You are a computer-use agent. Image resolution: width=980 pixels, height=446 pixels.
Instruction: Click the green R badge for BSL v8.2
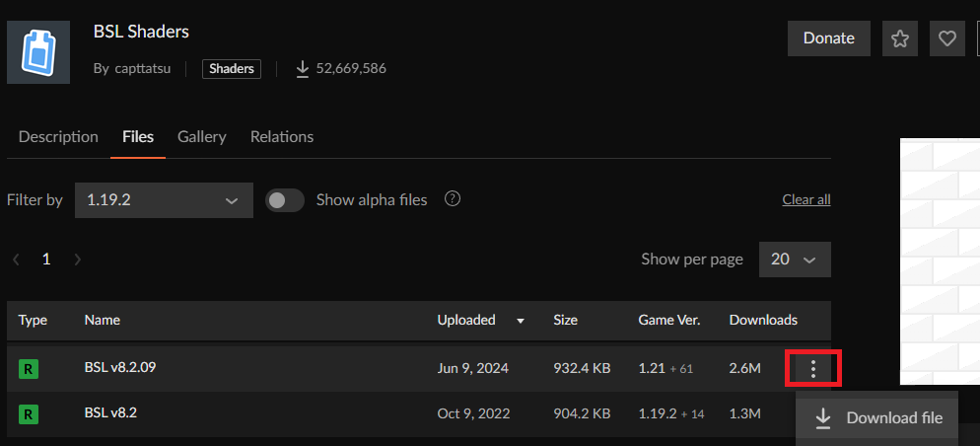[x=29, y=414]
